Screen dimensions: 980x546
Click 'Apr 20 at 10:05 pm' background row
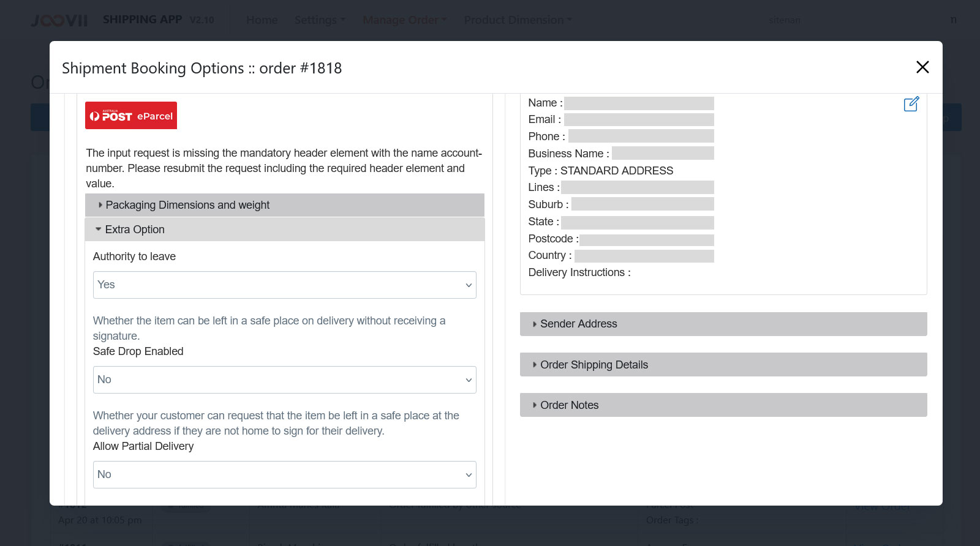(100, 520)
